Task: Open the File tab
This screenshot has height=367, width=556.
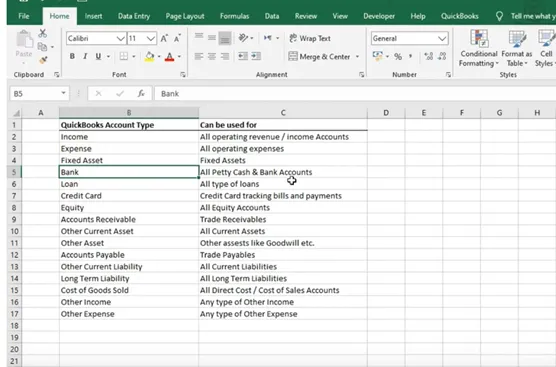Action: coord(24,16)
